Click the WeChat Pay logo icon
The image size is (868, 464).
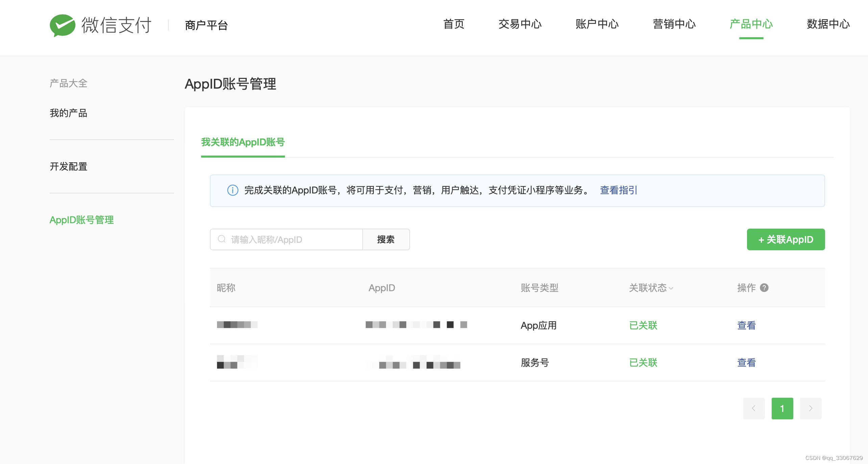tap(62, 25)
